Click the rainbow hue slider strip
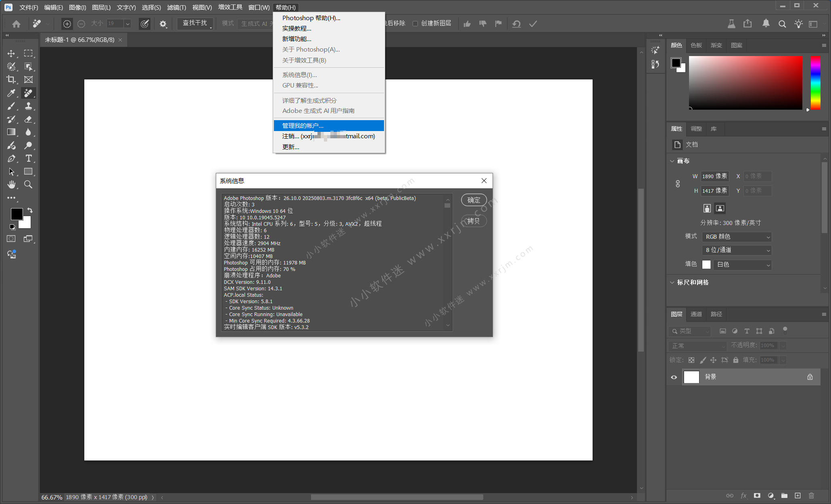This screenshot has height=504, width=831. pyautogui.click(x=815, y=83)
